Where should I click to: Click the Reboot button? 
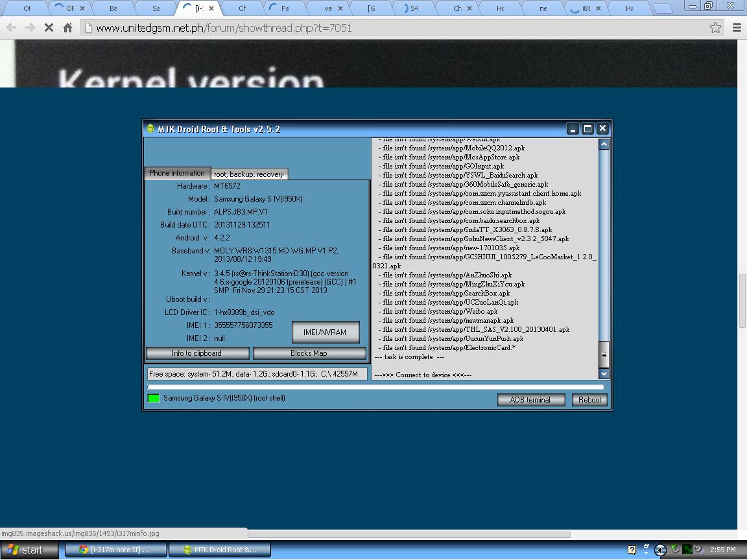point(589,399)
